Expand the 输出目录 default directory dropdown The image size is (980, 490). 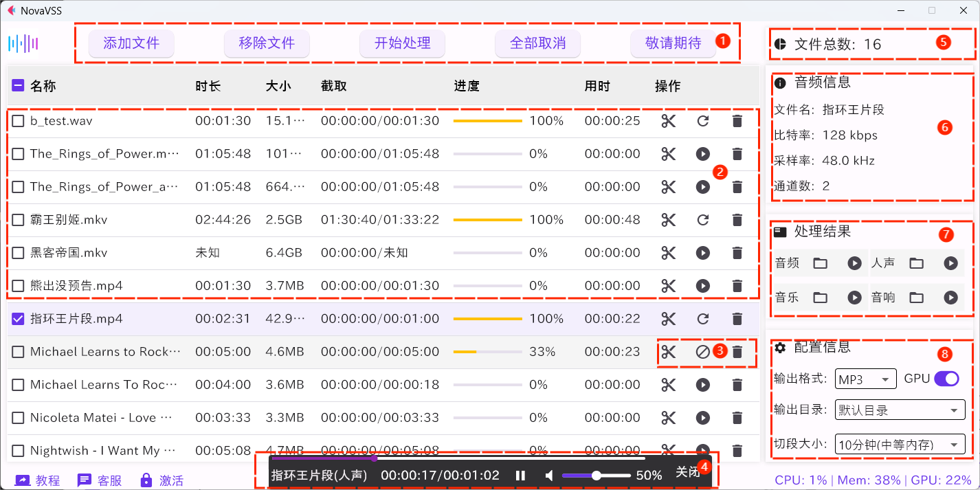point(900,410)
